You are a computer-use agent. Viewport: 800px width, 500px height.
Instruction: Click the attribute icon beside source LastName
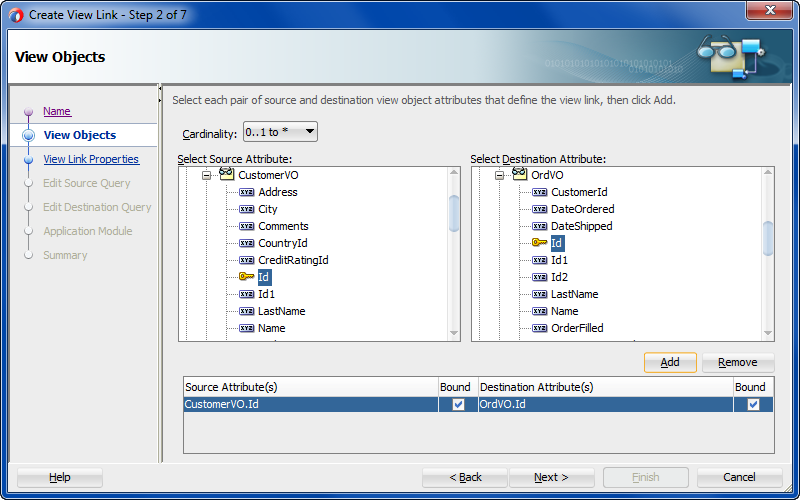[246, 311]
